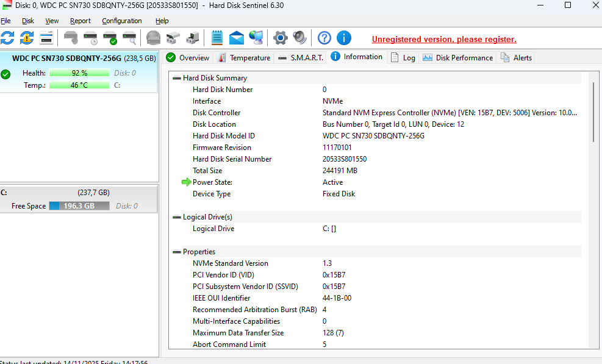Switch to the S.M.A.R.T. tab
This screenshot has width=602, height=364.
pyautogui.click(x=300, y=58)
